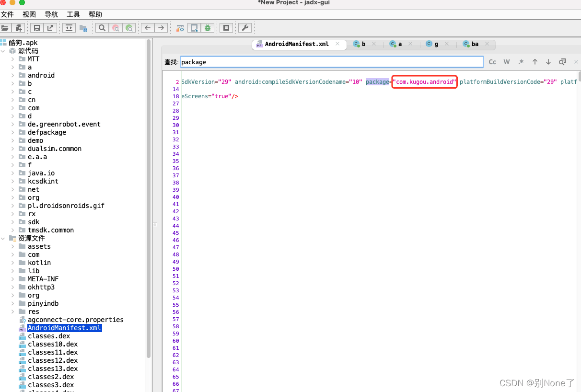The image size is (581, 392).
Task: Open classes10.dex in the file tree
Action: tap(52, 344)
